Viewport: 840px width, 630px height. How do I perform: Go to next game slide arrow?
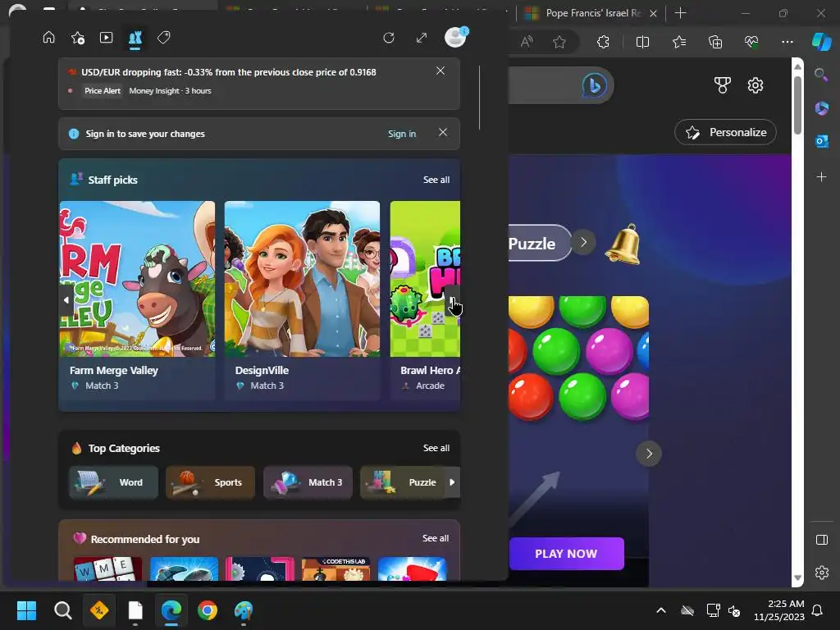pos(649,454)
